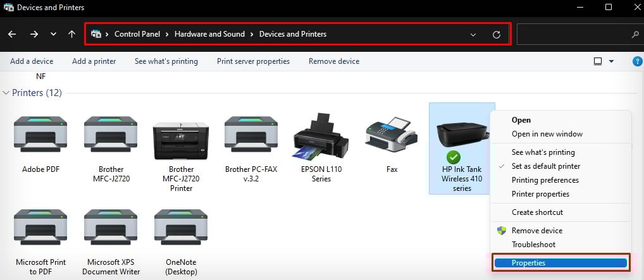Open the recent locations dropdown arrow
The height and width of the screenshot is (280, 644).
53,35
